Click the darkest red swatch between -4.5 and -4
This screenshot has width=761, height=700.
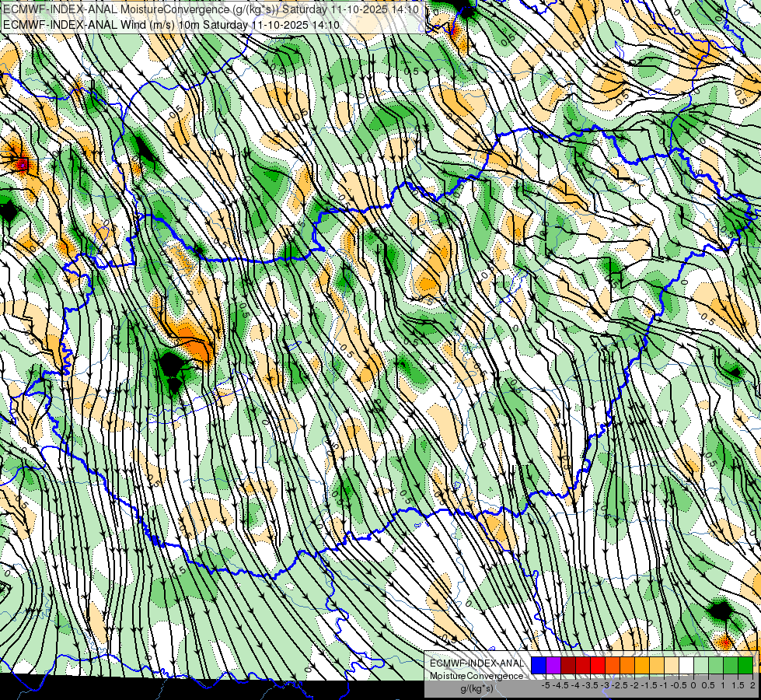(568, 665)
